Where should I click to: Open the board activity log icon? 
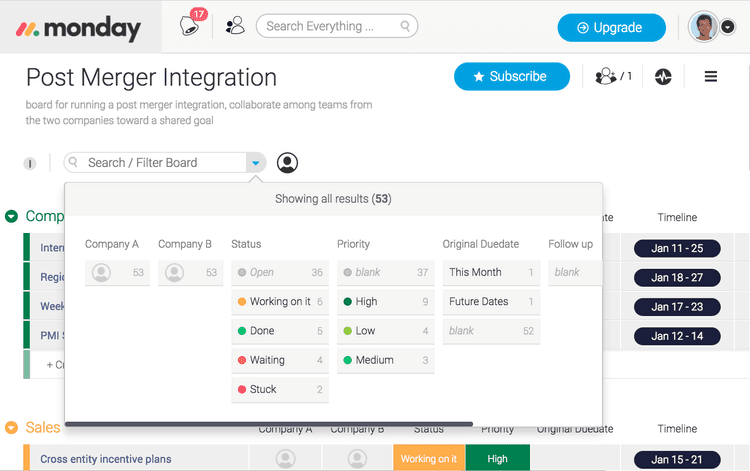coord(663,77)
